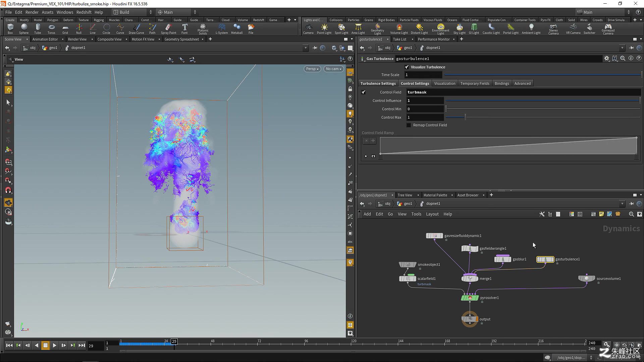Click the smokeobject1 node
The height and width of the screenshot is (362, 644).
pos(408,264)
